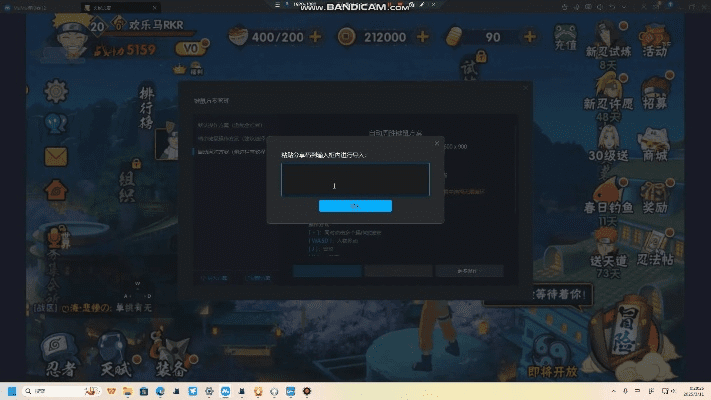Click the plus icon next to 212000 coins
Viewport: 711px width, 400px height.
click(422, 37)
